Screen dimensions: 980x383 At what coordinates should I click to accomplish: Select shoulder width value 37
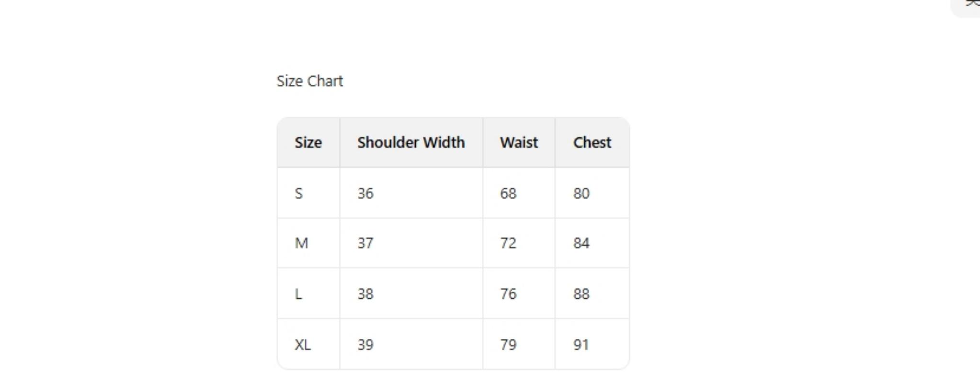(x=365, y=243)
